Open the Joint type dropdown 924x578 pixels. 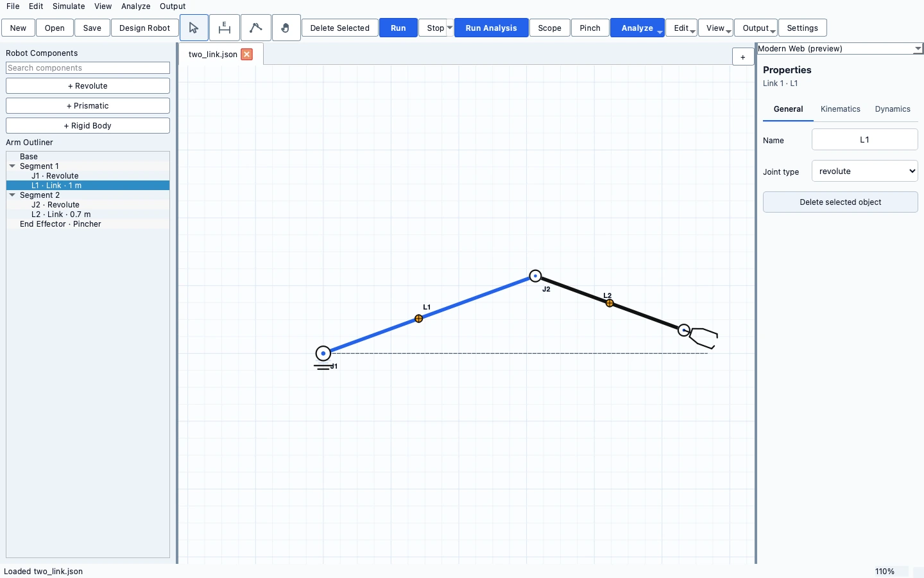[x=865, y=171]
